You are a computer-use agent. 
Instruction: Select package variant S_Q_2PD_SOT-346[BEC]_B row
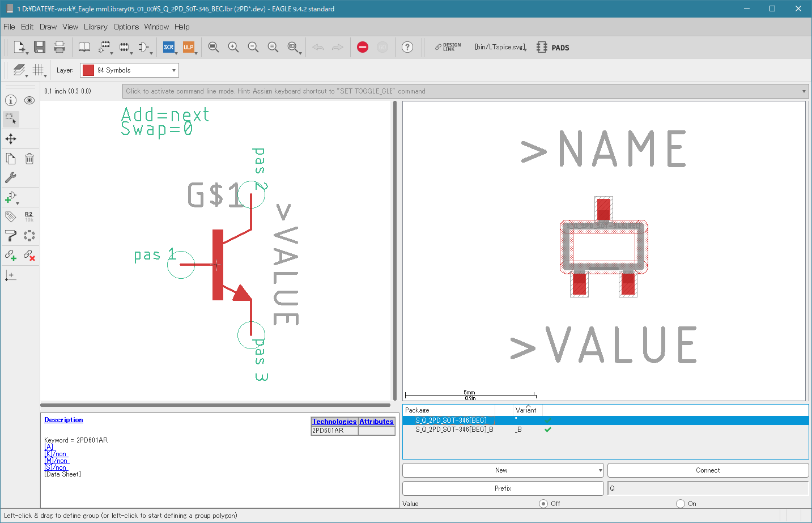454,430
